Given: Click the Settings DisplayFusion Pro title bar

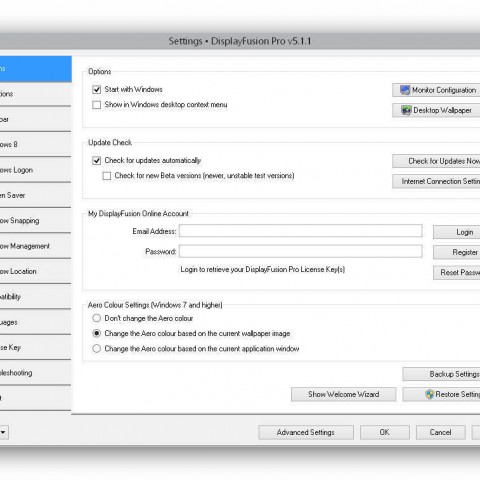Looking at the screenshot, I should point(240,41).
